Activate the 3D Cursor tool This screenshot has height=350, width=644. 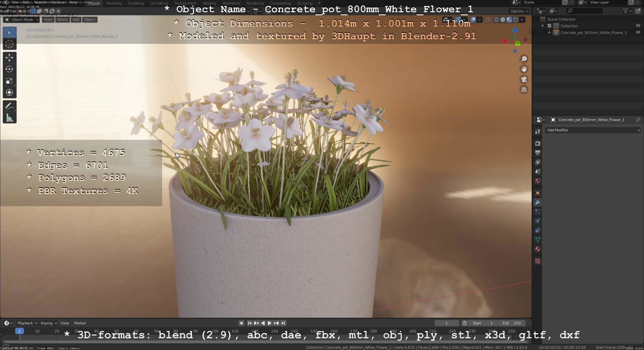tap(10, 44)
